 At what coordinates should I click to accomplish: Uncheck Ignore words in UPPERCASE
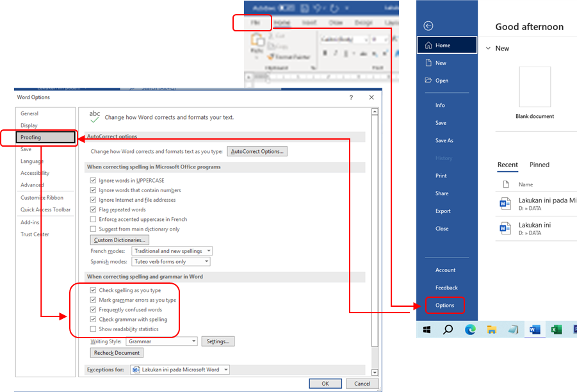pyautogui.click(x=93, y=181)
